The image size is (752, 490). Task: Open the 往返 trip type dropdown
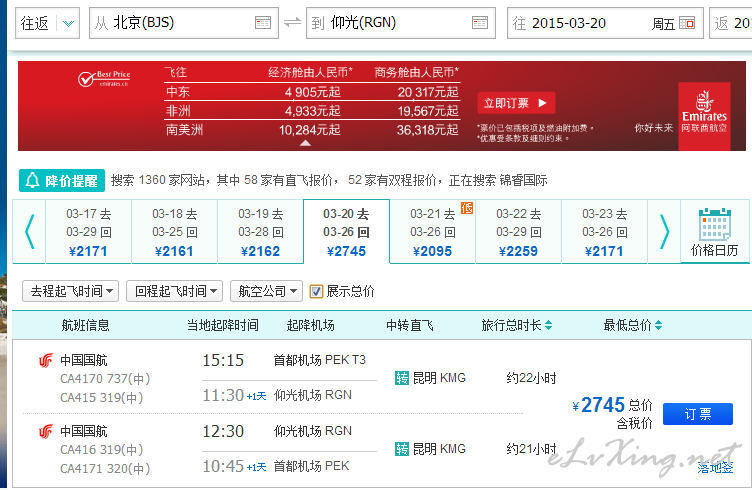[48, 23]
